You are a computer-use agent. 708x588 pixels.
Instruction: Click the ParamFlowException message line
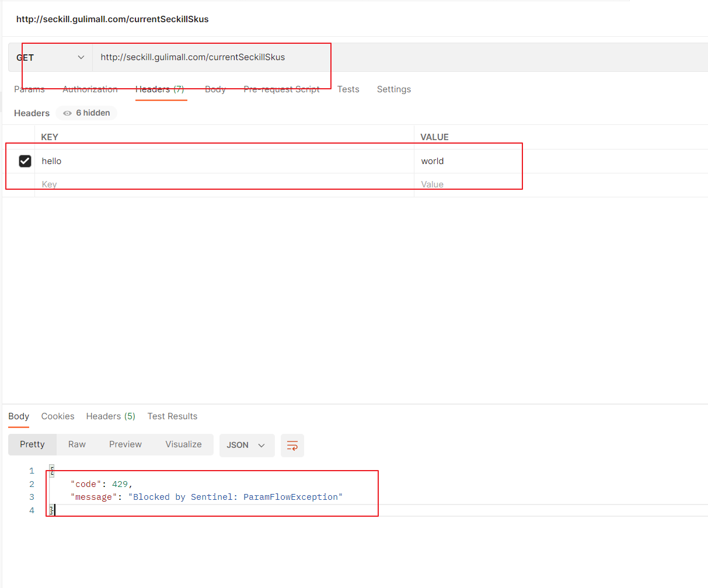pos(207,497)
